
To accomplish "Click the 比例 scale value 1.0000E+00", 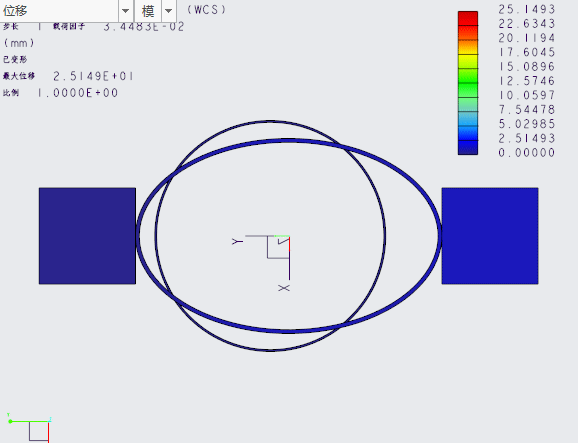I will click(x=78, y=93).
